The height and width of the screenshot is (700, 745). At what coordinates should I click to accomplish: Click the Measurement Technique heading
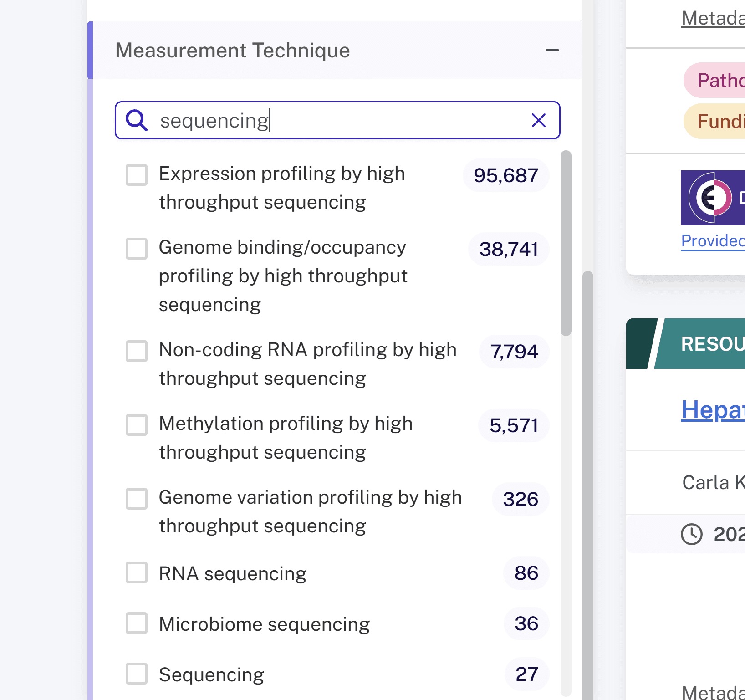click(x=232, y=50)
